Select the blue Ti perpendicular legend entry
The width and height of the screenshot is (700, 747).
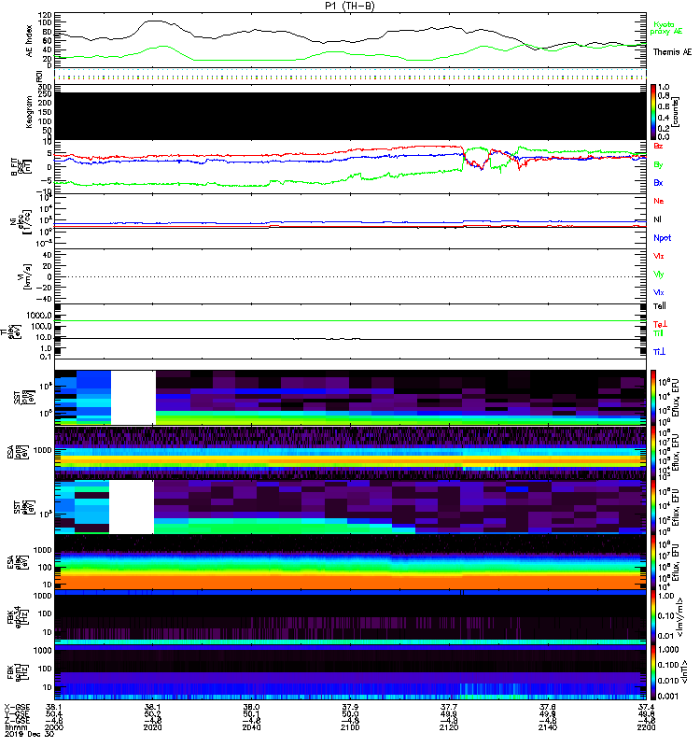(659, 352)
